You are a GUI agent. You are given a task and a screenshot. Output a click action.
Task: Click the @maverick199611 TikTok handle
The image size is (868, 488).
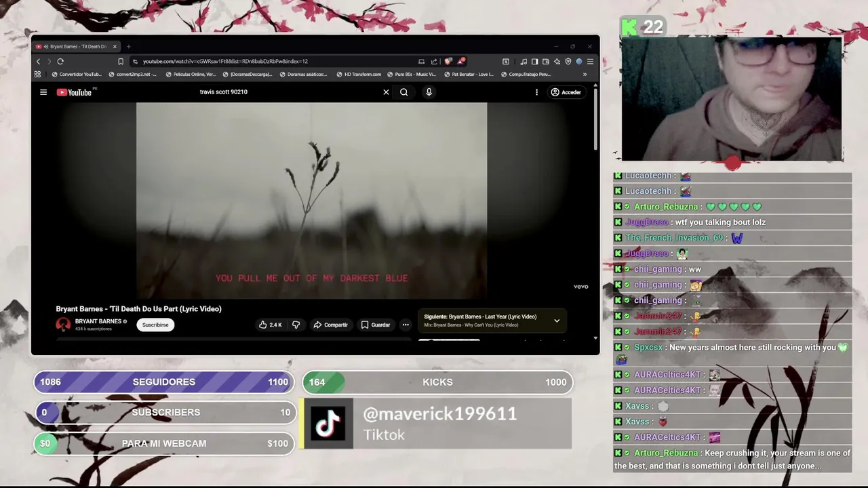tap(439, 414)
